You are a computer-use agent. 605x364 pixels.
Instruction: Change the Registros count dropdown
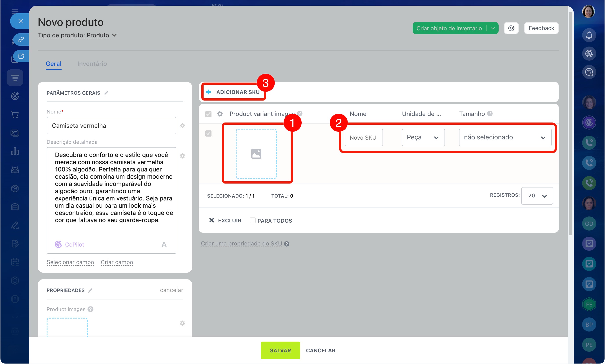537,196
